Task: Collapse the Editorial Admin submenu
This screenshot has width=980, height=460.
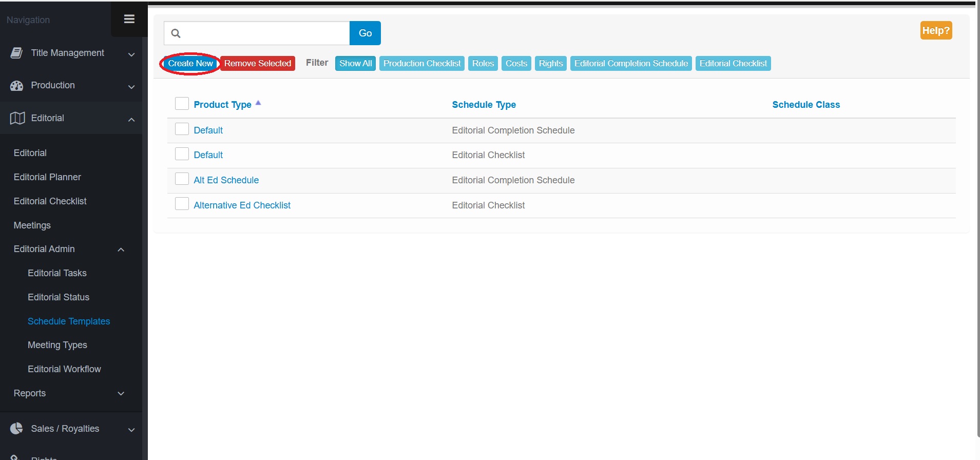Action: pyautogui.click(x=121, y=250)
